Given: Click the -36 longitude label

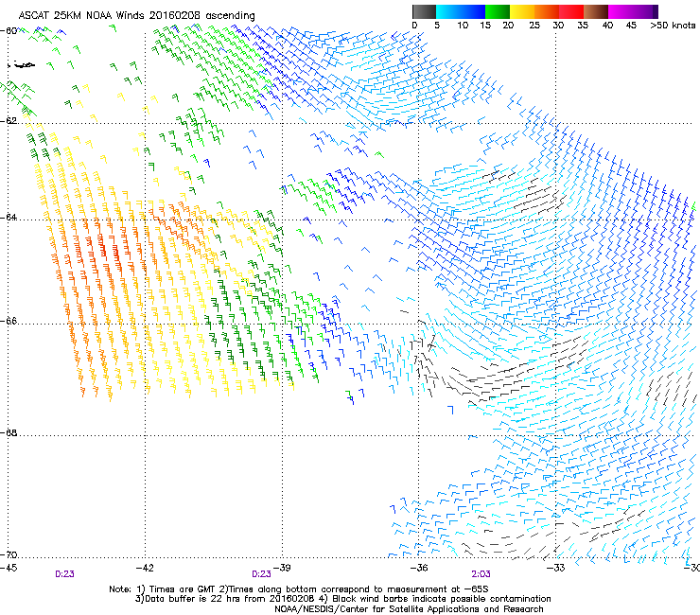Looking at the screenshot, I should tap(419, 568).
